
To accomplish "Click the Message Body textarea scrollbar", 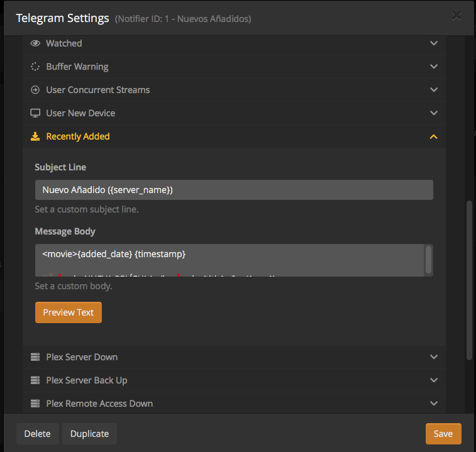I will pos(429,259).
